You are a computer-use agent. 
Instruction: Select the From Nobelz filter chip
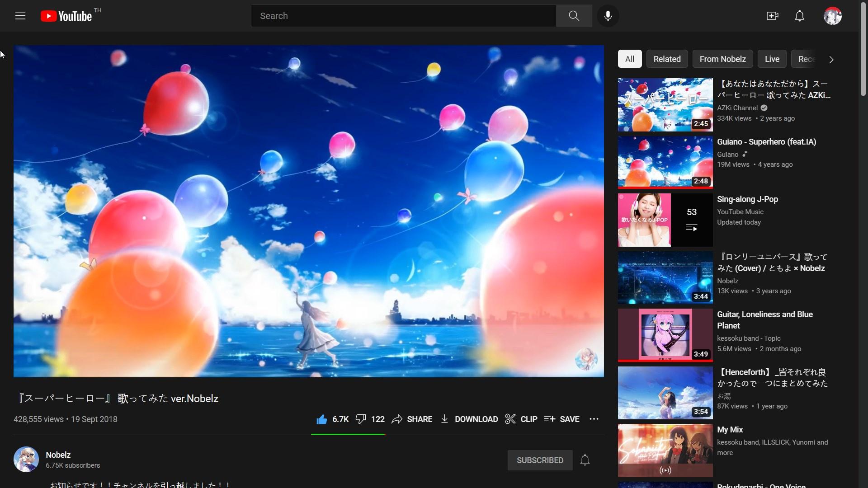click(722, 59)
